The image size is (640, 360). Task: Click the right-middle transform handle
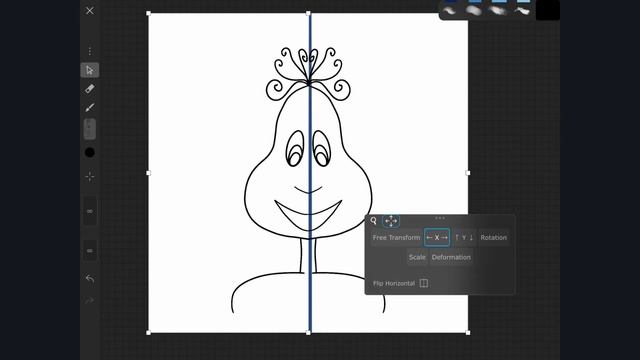coord(468,173)
